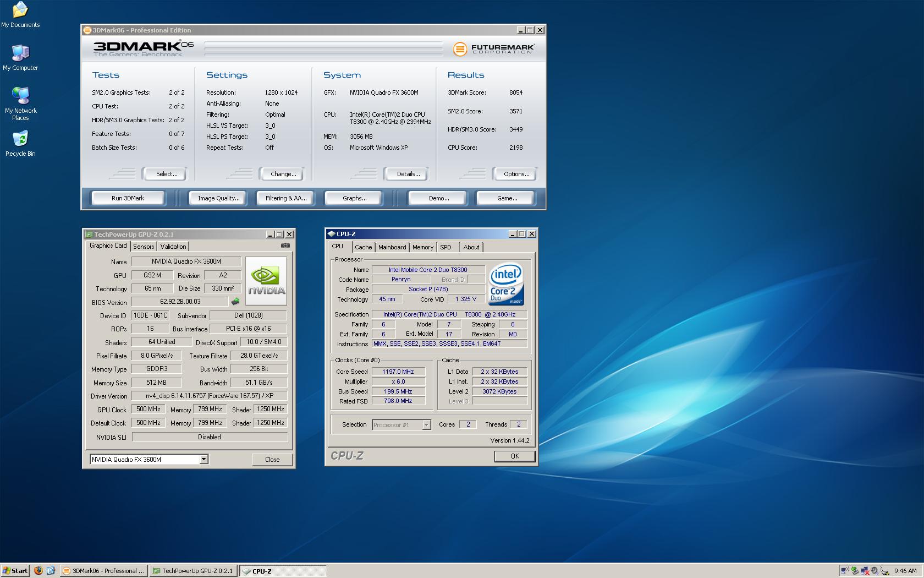Click the taskbar clock showing 9:46 AM
The height and width of the screenshot is (578, 924).
[905, 571]
